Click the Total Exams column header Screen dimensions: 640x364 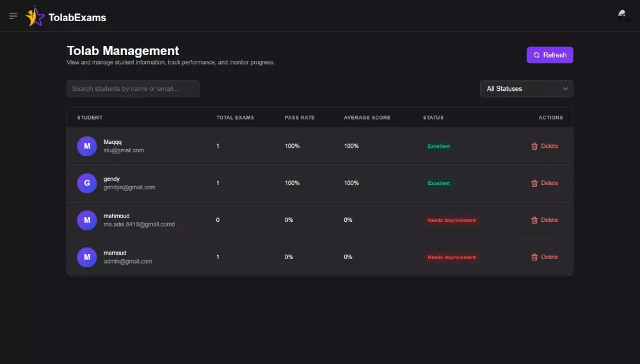pyautogui.click(x=235, y=118)
